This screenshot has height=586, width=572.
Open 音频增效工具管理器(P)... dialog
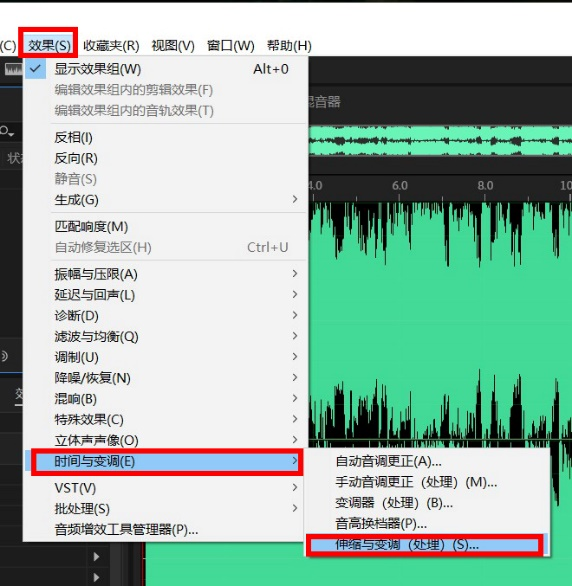tap(165, 530)
